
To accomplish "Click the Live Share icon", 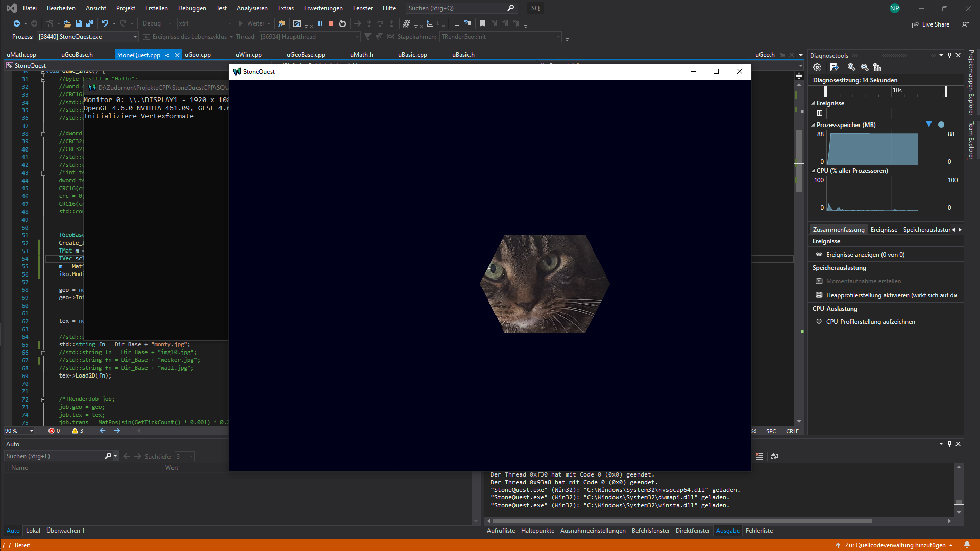I will [916, 24].
